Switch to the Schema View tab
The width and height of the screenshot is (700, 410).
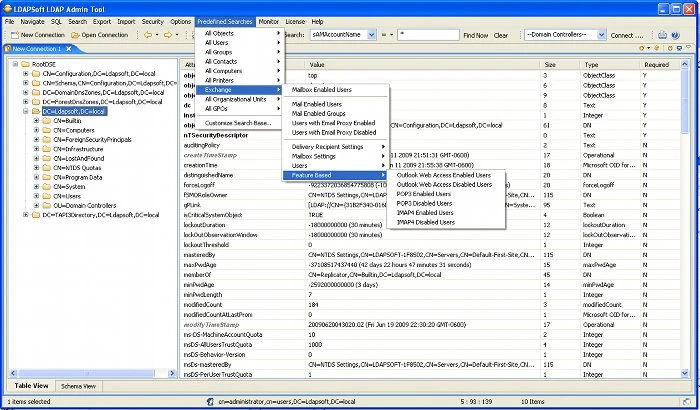pos(79,386)
